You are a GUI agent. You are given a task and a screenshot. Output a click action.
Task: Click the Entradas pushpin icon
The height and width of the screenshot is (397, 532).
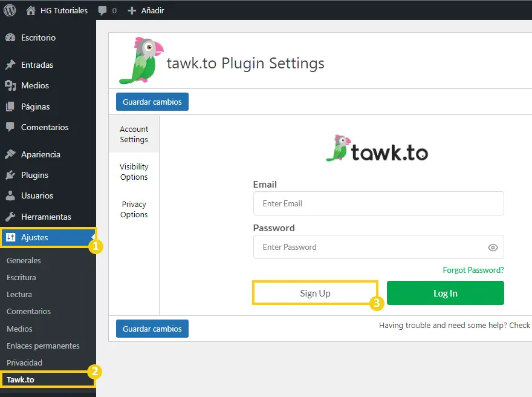[10, 65]
